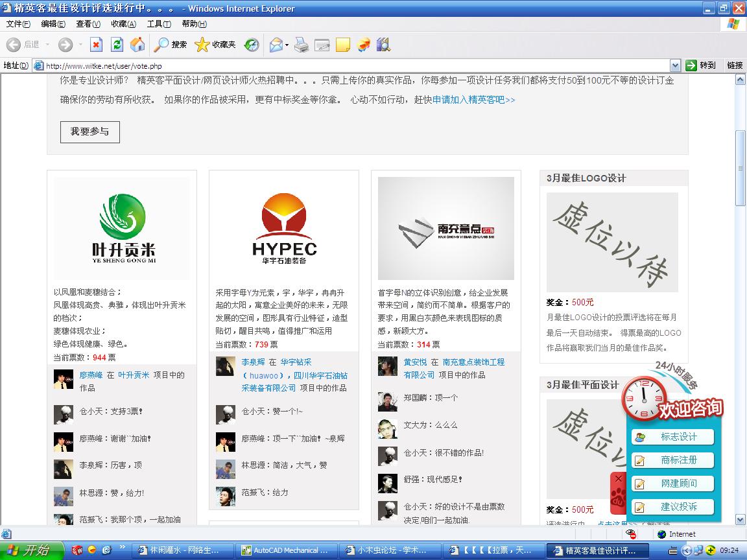Viewport: 747px width, 560px height.
Task: Switch to AutoCAD Mechanical taskbar window
Action: pyautogui.click(x=287, y=550)
